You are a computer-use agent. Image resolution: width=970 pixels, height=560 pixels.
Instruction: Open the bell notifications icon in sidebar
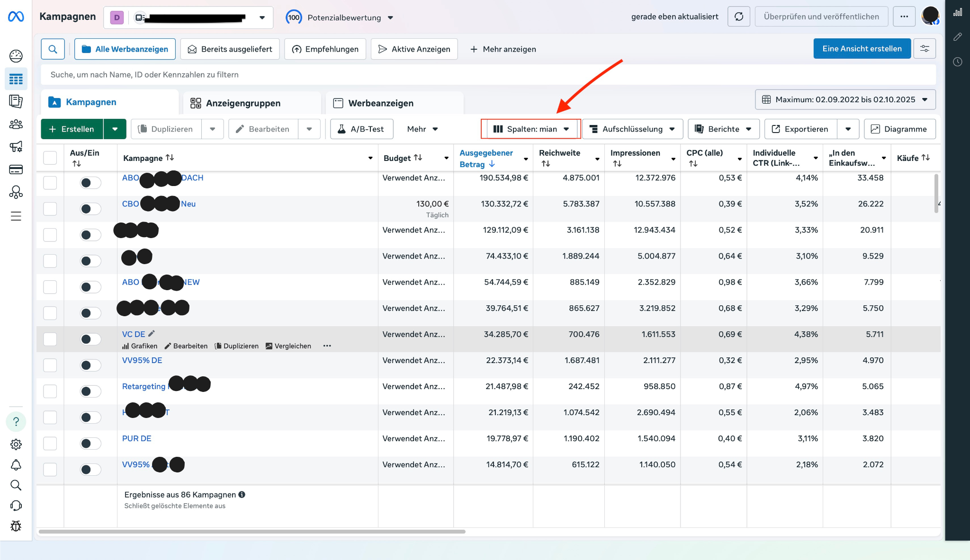point(16,465)
